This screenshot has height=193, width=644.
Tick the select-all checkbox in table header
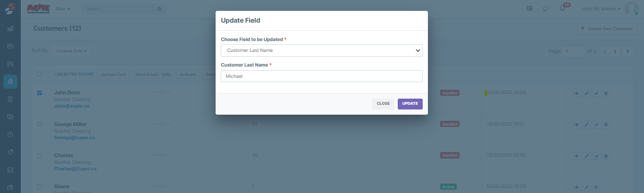click(40, 74)
